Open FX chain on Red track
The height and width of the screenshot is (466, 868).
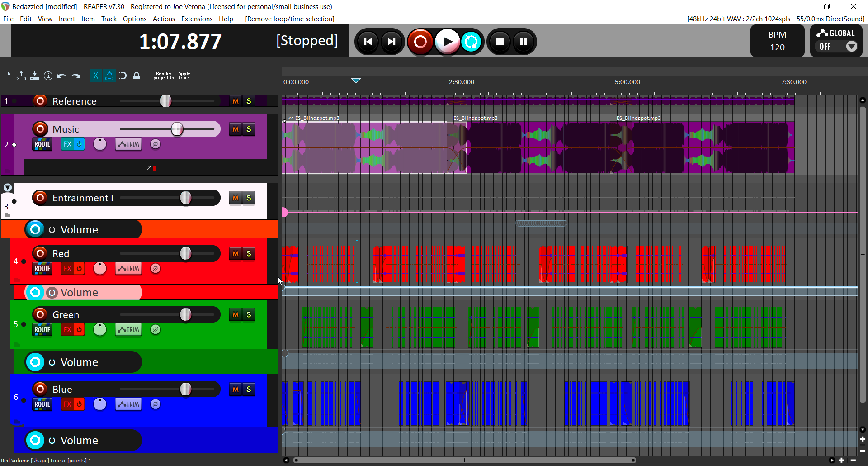pos(67,268)
